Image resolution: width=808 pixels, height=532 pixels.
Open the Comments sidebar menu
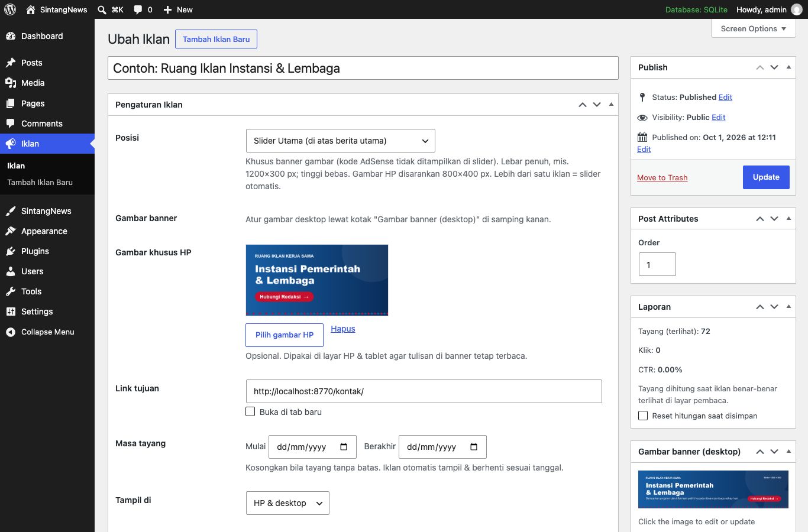(47, 124)
